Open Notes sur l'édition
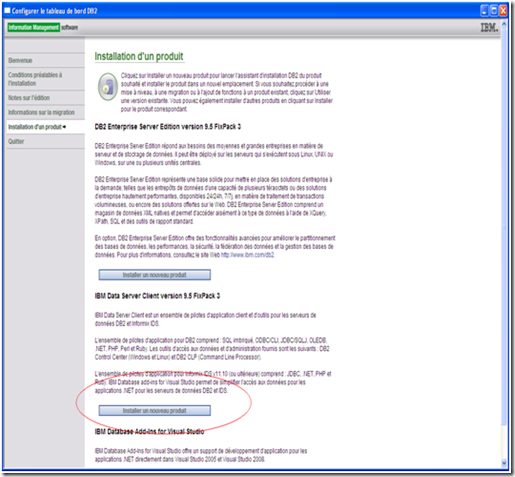 coord(29,98)
